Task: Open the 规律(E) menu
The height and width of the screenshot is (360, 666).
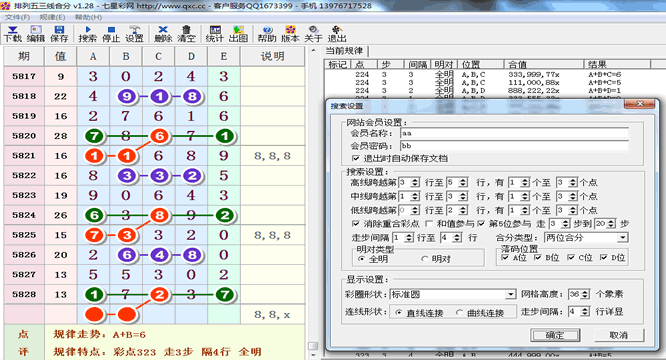Action: 52,17
